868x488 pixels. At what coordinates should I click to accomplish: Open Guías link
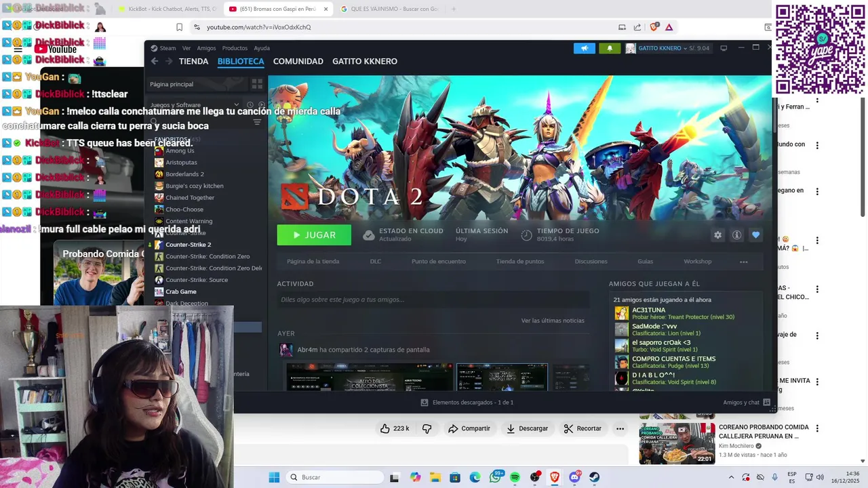point(646,262)
